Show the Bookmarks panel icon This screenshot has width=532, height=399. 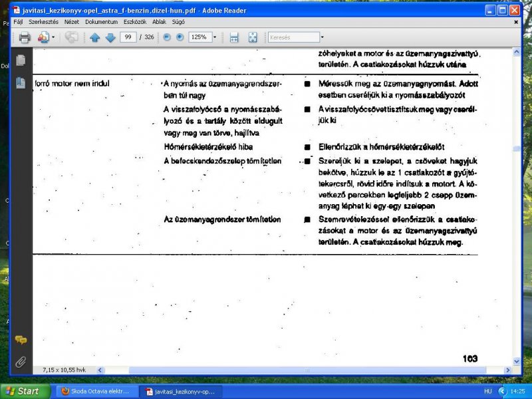point(21,82)
